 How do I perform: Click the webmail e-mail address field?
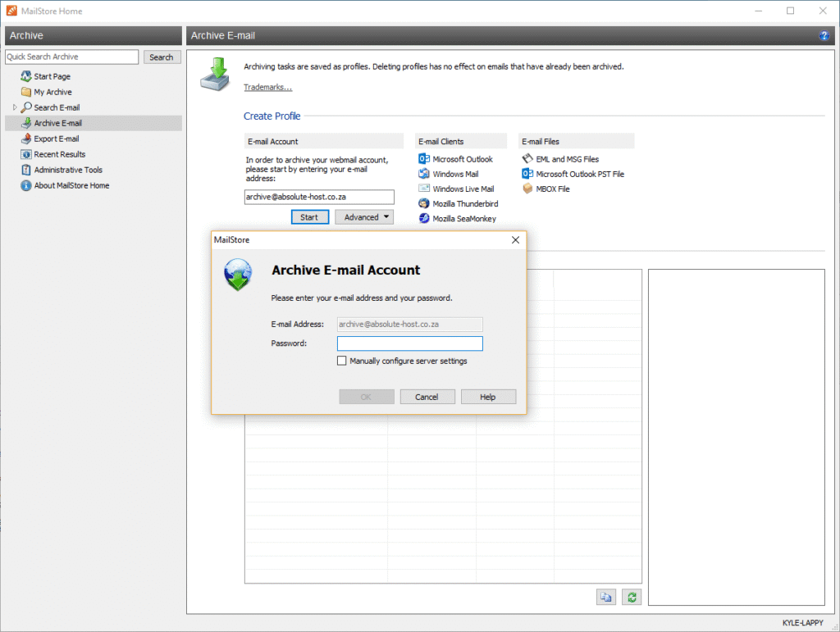tap(319, 197)
